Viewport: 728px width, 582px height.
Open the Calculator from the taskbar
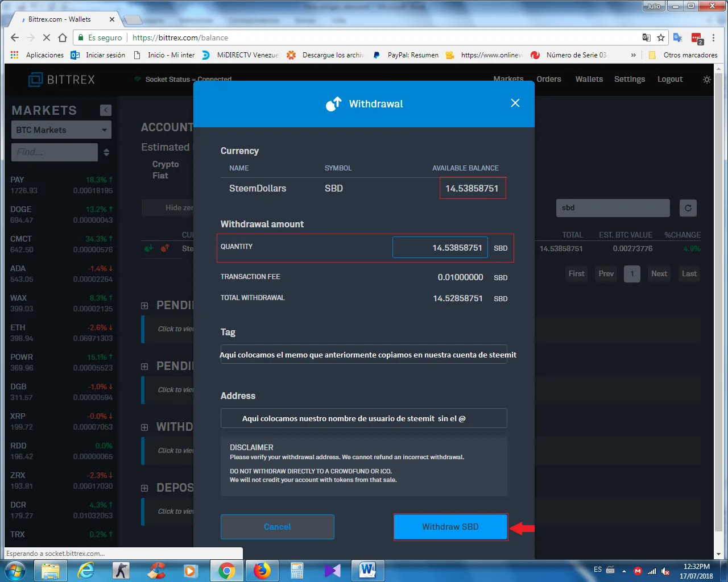pos(297,571)
